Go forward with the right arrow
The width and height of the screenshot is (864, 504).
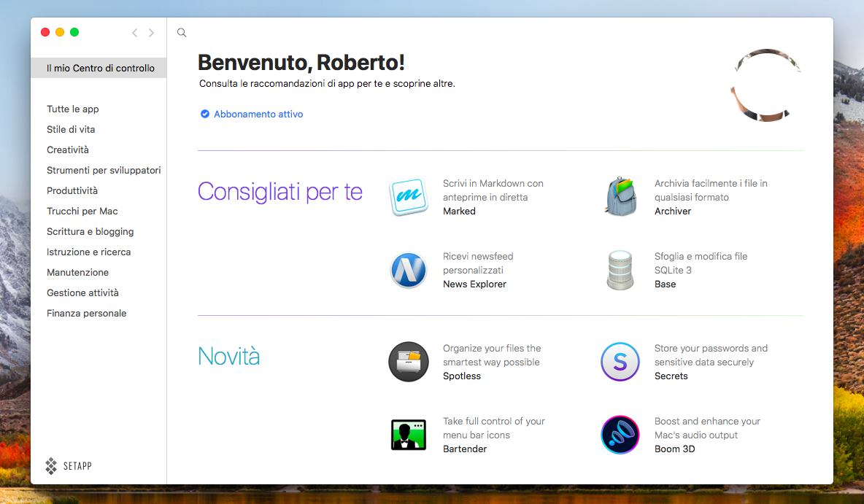tap(151, 33)
